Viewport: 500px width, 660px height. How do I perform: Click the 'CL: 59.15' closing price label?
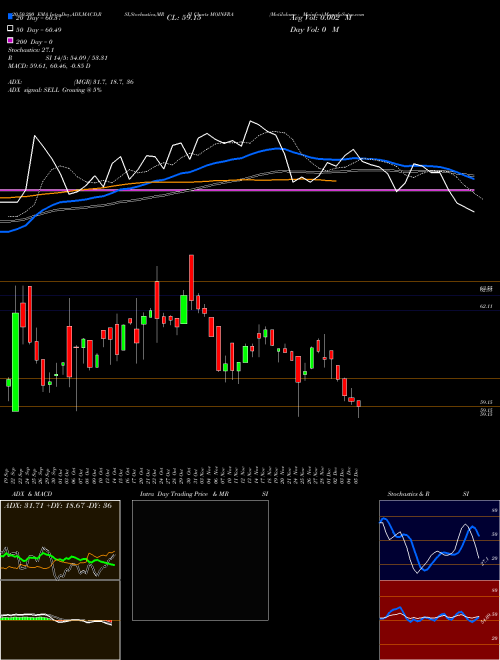184,18
